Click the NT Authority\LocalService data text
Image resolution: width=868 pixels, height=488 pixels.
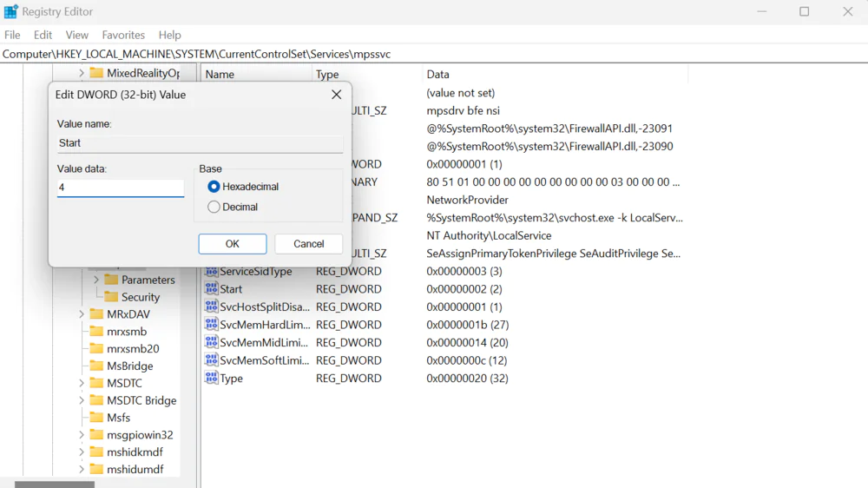489,235
